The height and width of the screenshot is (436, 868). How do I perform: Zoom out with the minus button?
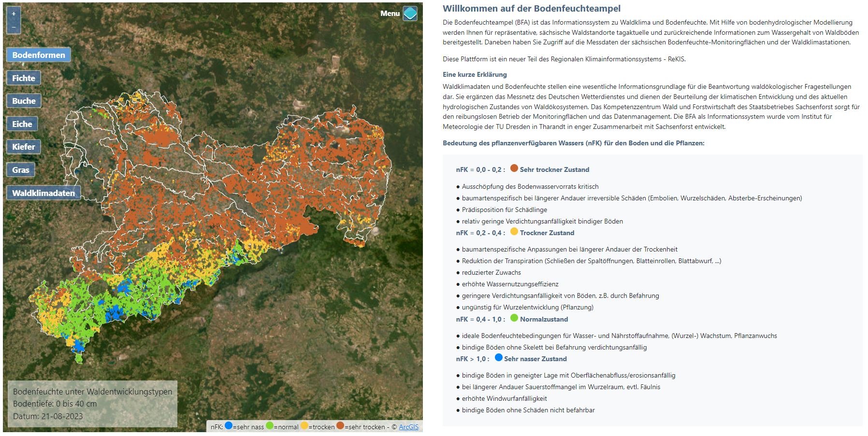point(14,28)
